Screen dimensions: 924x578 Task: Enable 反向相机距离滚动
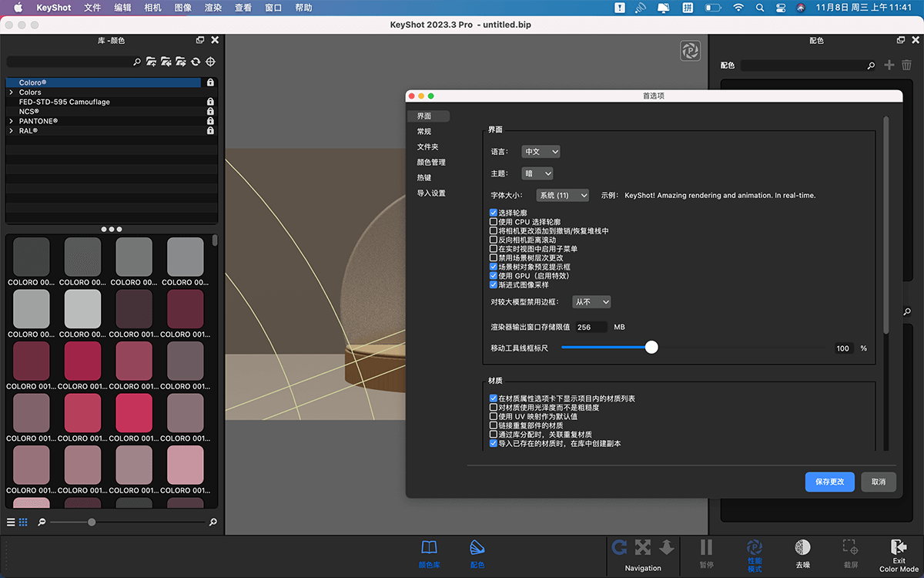pyautogui.click(x=494, y=240)
